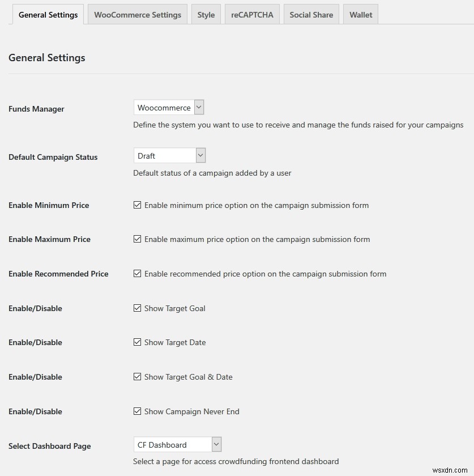Open the Social Share tab
This screenshot has width=474, height=476.
311,15
